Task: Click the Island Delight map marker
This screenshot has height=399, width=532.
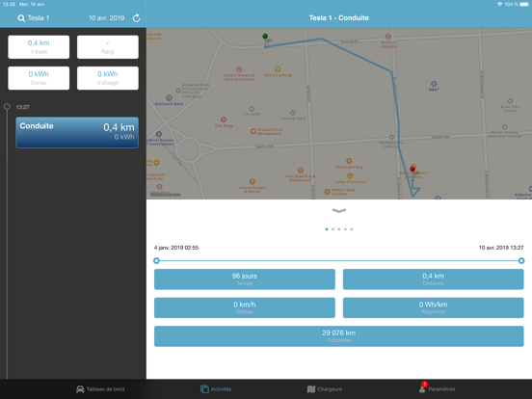Action: 253,181
